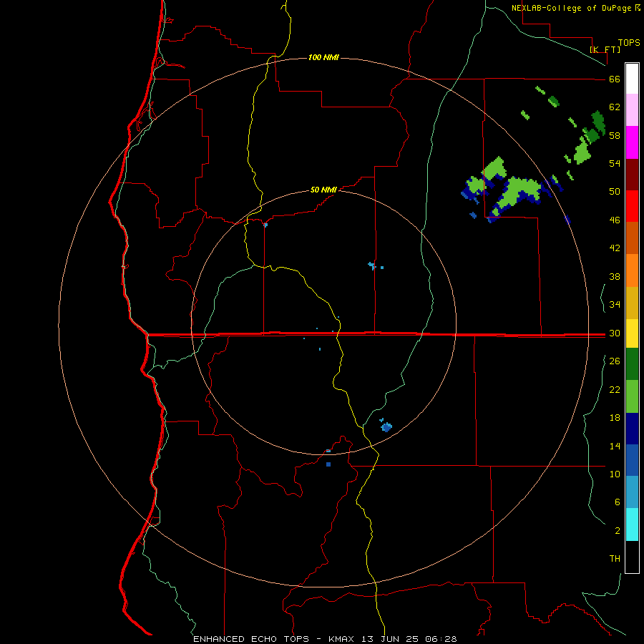Click the 50 NMI range ring label

pyautogui.click(x=323, y=190)
